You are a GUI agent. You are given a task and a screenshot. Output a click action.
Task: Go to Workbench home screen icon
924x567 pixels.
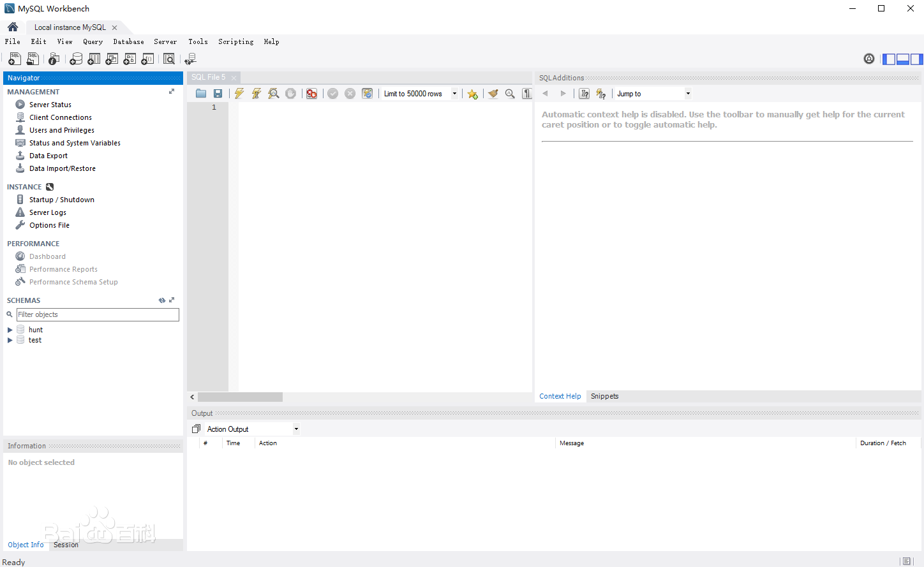coord(13,27)
